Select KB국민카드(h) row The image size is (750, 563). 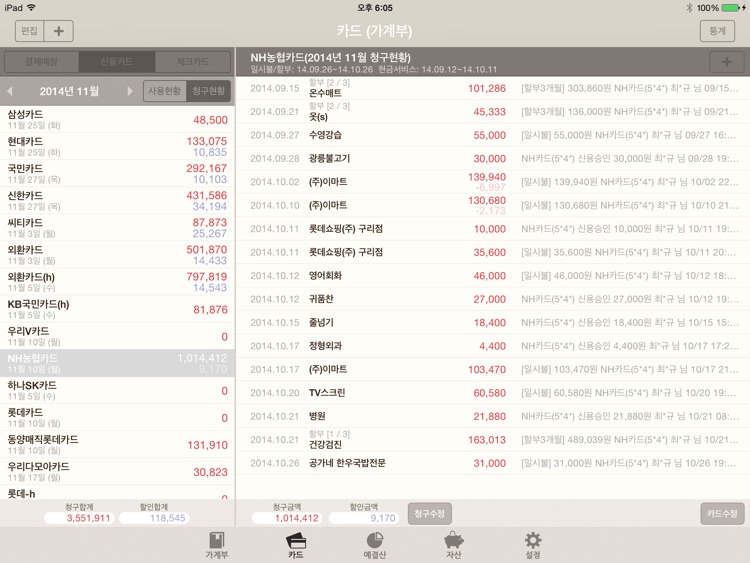[x=117, y=309]
